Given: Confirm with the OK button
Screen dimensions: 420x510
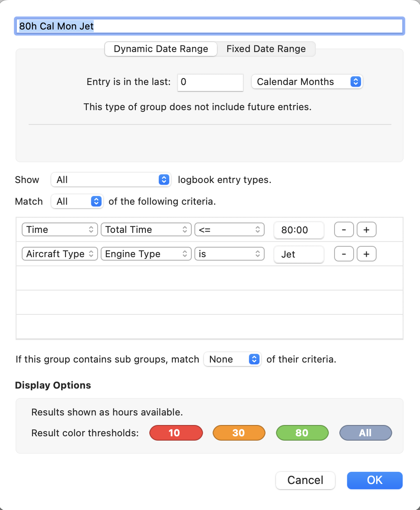Looking at the screenshot, I should pyautogui.click(x=375, y=480).
